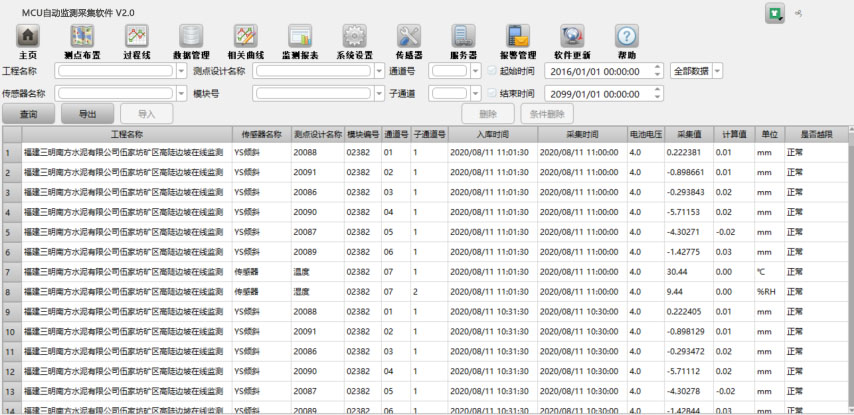The height and width of the screenshot is (415, 854).
Task: Click the 导出 button
Action: point(88,114)
